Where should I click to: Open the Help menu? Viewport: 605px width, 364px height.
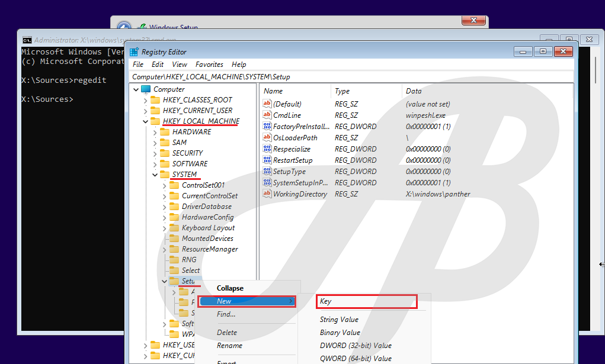239,65
